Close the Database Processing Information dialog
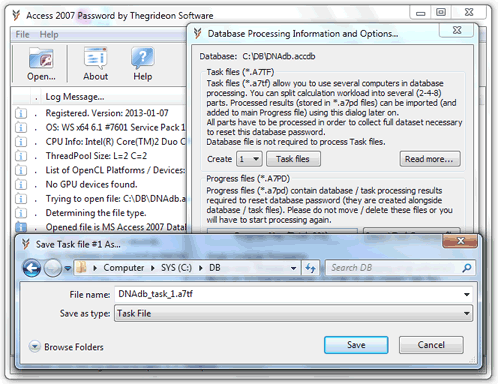The image size is (498, 384). [457, 30]
